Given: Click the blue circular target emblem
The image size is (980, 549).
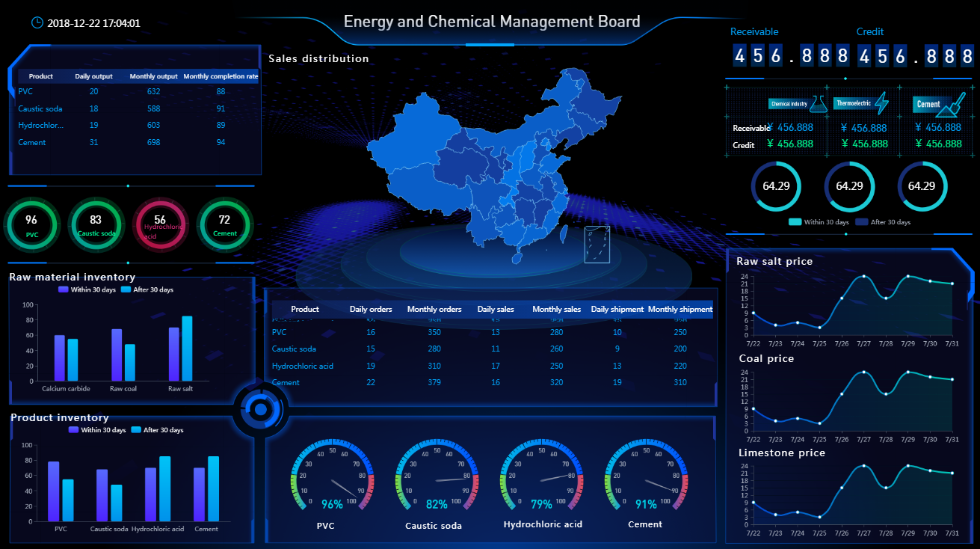Looking at the screenshot, I should pyautogui.click(x=260, y=409).
